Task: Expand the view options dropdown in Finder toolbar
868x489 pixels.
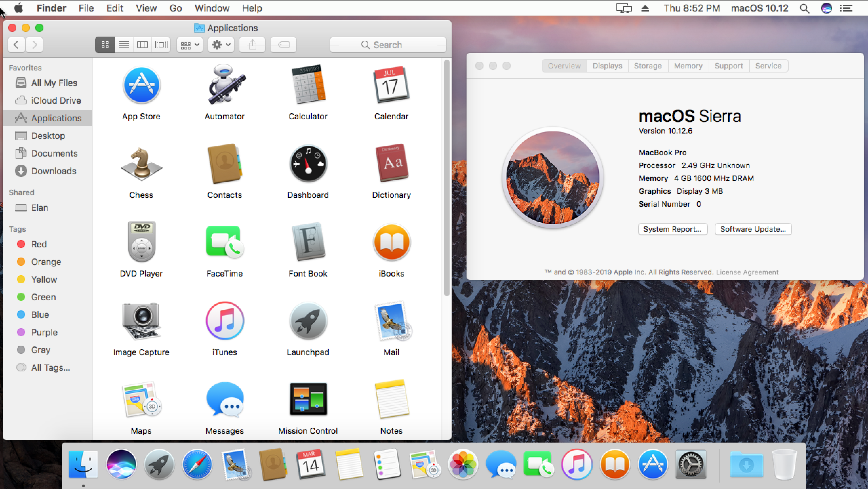Action: pyautogui.click(x=190, y=45)
